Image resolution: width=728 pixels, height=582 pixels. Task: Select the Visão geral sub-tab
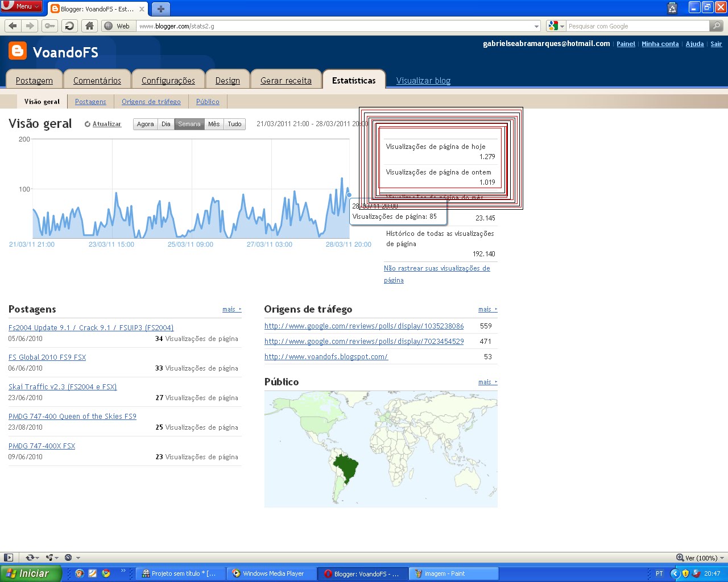[x=42, y=102]
